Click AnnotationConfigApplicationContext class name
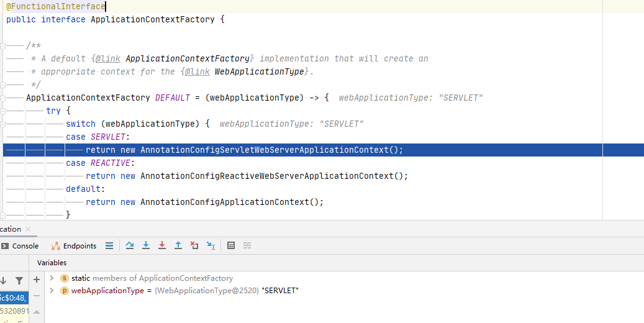Viewport: 644px width, 323px height. coord(224,202)
